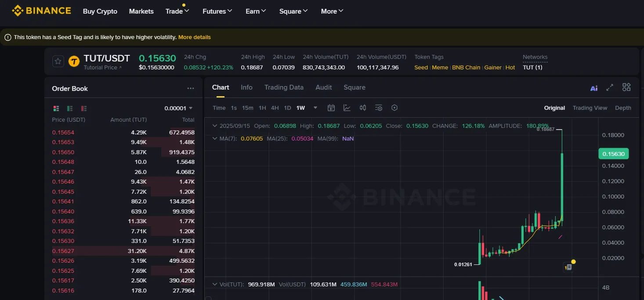The width and height of the screenshot is (644, 300).
Task: Open the Square dropdown menu
Action: 293,11
